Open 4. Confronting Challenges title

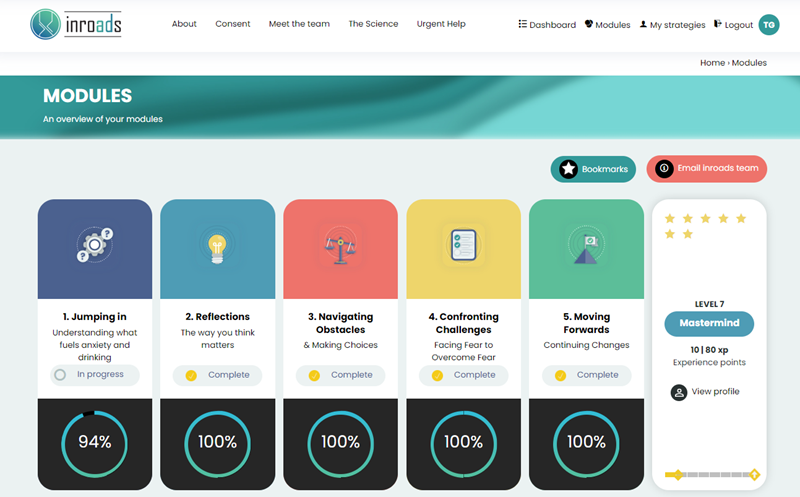[x=464, y=323]
